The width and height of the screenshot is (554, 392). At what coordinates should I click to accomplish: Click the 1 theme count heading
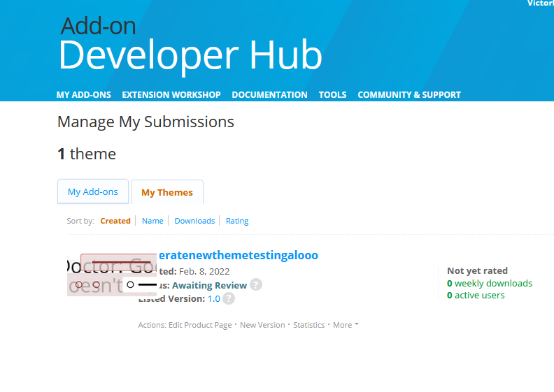tap(87, 154)
